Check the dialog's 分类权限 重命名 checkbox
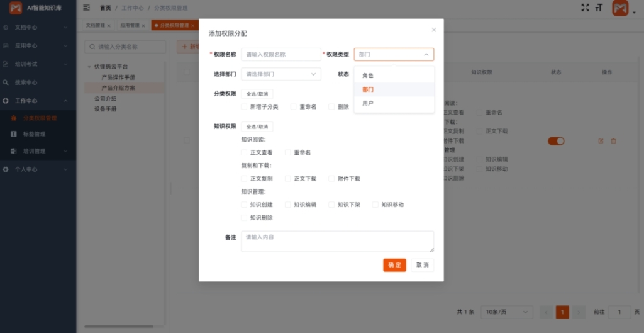The image size is (644, 333). point(293,107)
